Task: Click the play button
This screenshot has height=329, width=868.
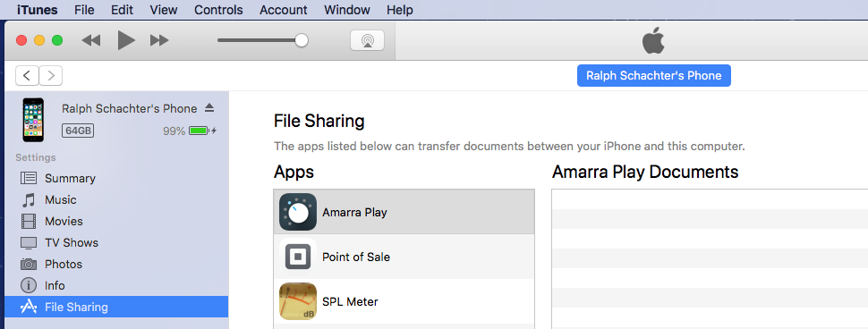Action: click(126, 40)
